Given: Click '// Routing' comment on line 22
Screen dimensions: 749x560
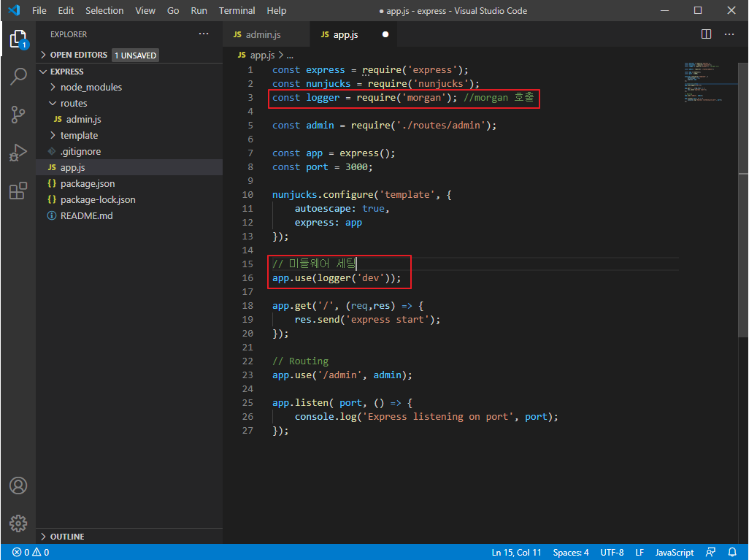Looking at the screenshot, I should [x=301, y=361].
